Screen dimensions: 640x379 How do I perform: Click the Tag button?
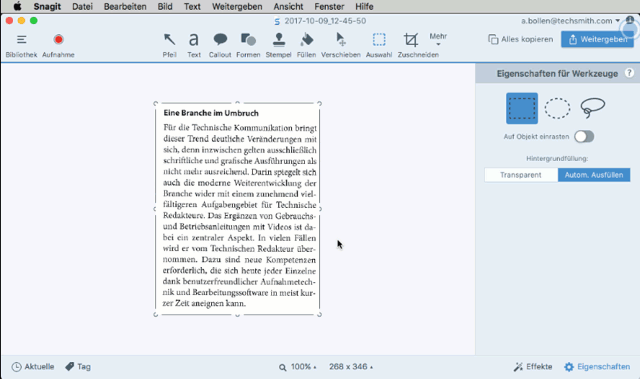pyautogui.click(x=78, y=366)
